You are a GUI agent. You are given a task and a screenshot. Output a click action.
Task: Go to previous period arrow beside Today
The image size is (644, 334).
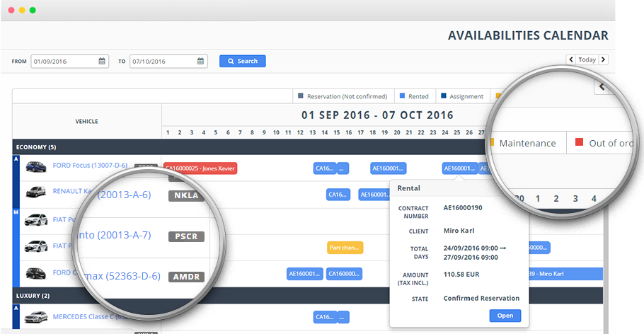571,59
